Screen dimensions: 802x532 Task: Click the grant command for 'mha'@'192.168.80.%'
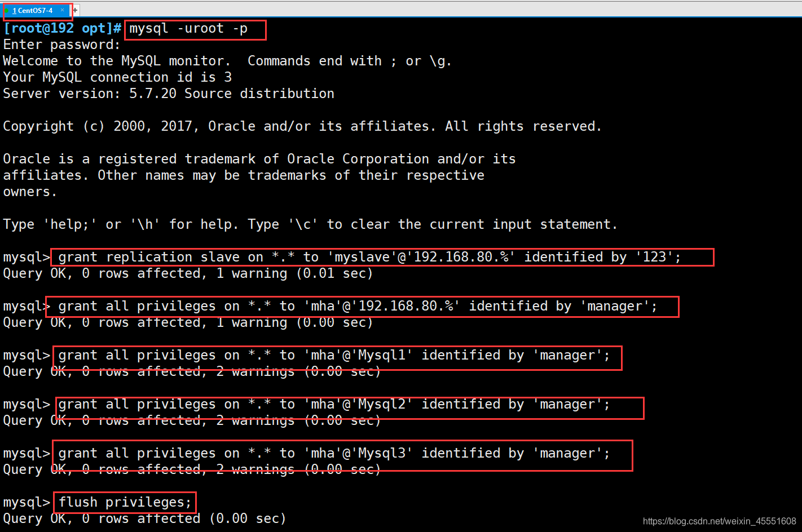tap(358, 306)
